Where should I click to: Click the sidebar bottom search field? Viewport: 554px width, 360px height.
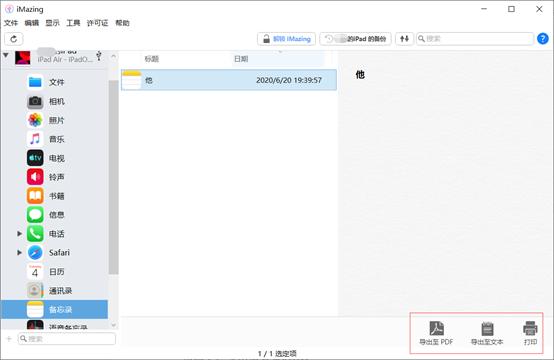click(x=67, y=339)
